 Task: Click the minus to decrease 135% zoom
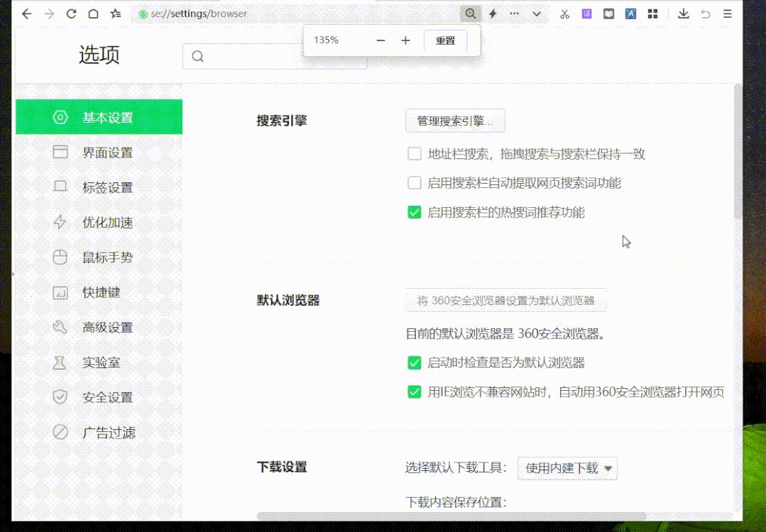click(381, 40)
